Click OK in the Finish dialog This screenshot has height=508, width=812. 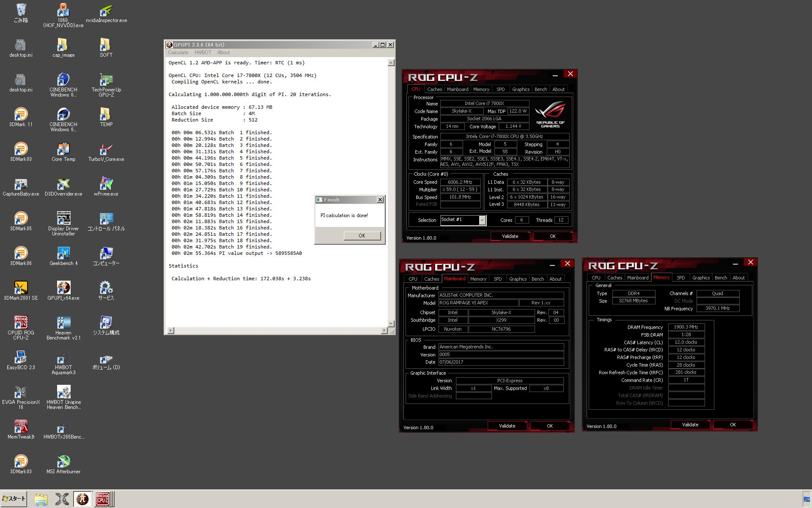coord(362,236)
